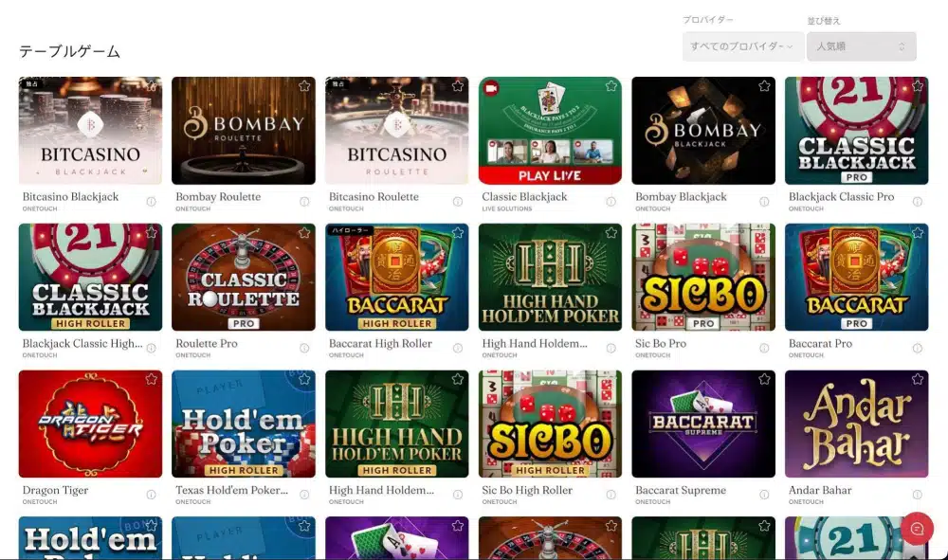
Task: Open the Classic Blackjack Pro thumbnail image
Action: 856,131
